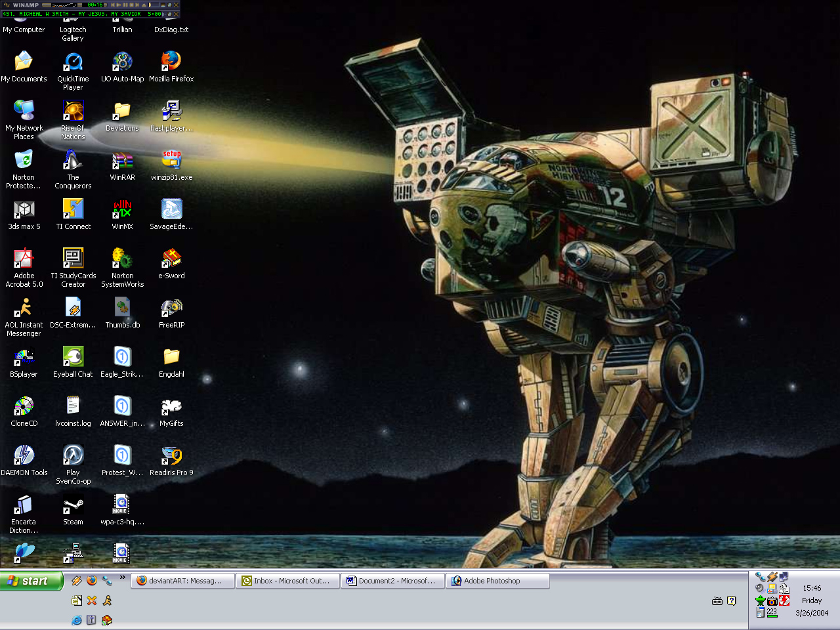Select the DAEMON Tools shortcut
Image resolution: width=840 pixels, height=630 pixels.
[x=24, y=461]
